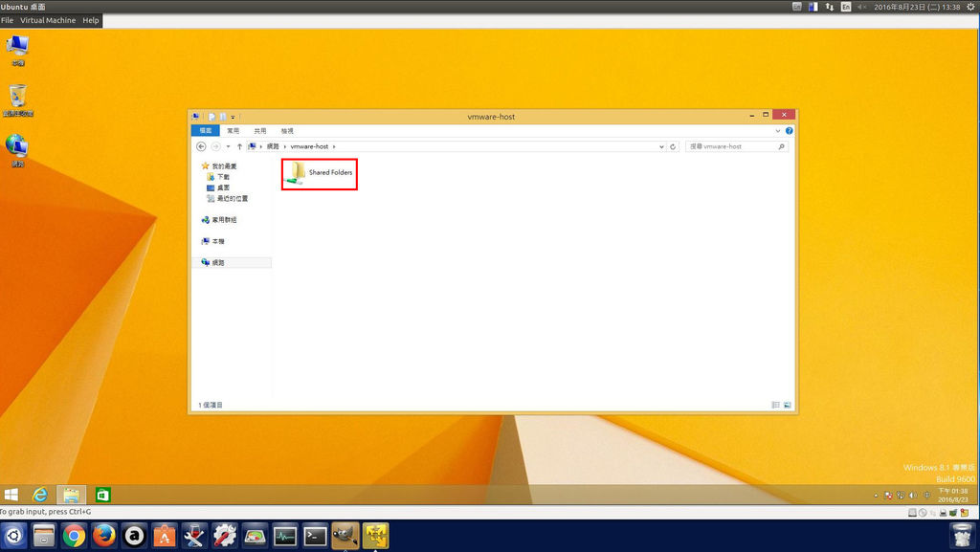Image resolution: width=980 pixels, height=552 pixels.
Task: Switch to GIMP dock icon
Action: click(x=345, y=536)
